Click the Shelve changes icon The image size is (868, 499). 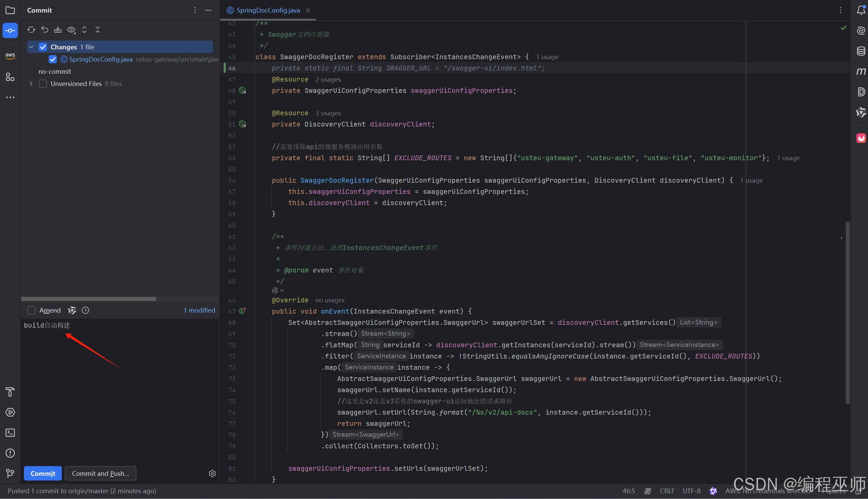coord(58,30)
